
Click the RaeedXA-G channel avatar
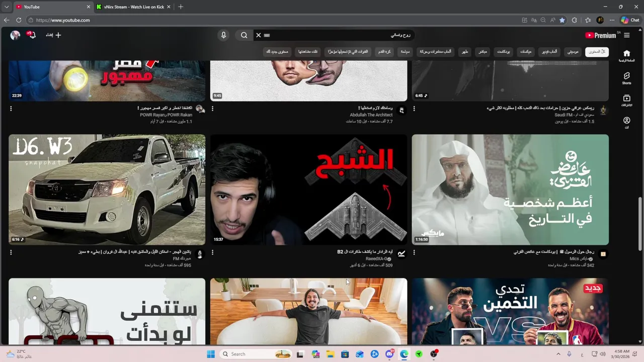tap(401, 254)
